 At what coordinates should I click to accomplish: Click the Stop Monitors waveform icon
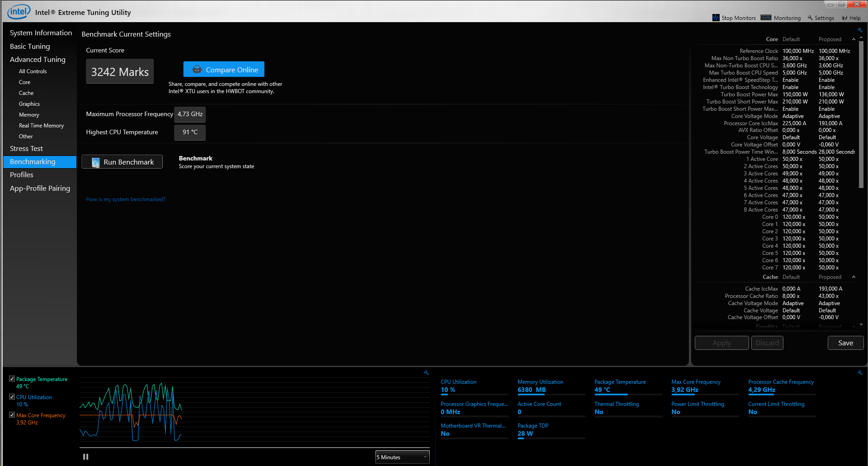point(716,18)
